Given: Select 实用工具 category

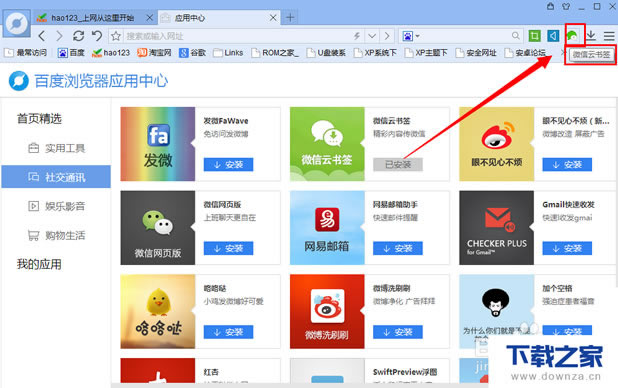Looking at the screenshot, I should (x=56, y=148).
